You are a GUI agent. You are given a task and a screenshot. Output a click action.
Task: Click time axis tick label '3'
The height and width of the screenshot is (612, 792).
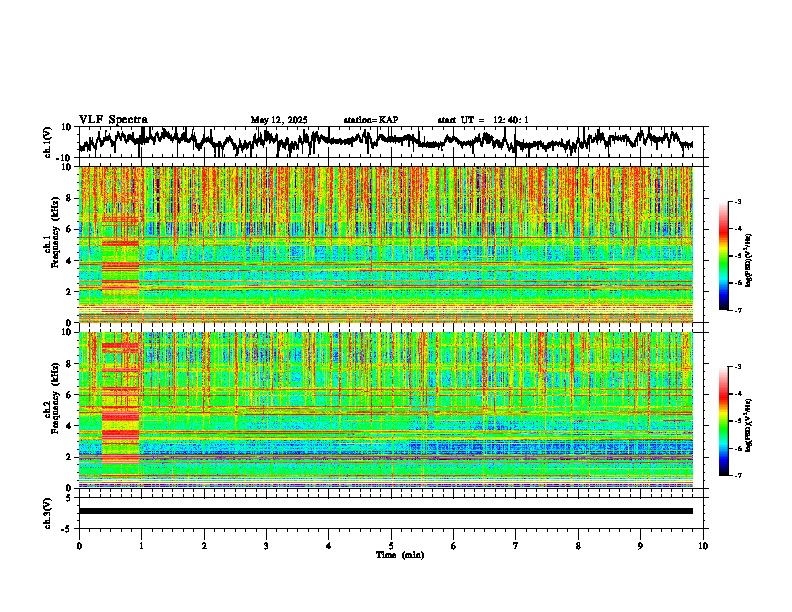click(x=266, y=546)
